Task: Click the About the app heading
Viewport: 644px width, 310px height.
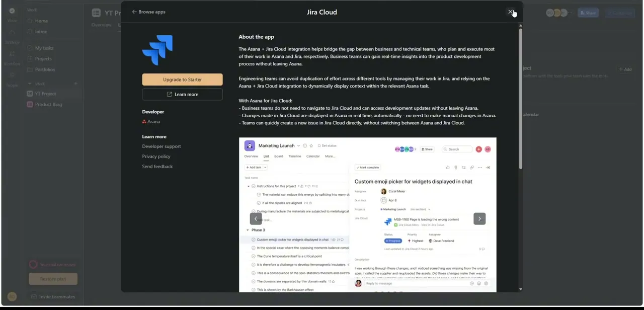Action: pyautogui.click(x=256, y=37)
